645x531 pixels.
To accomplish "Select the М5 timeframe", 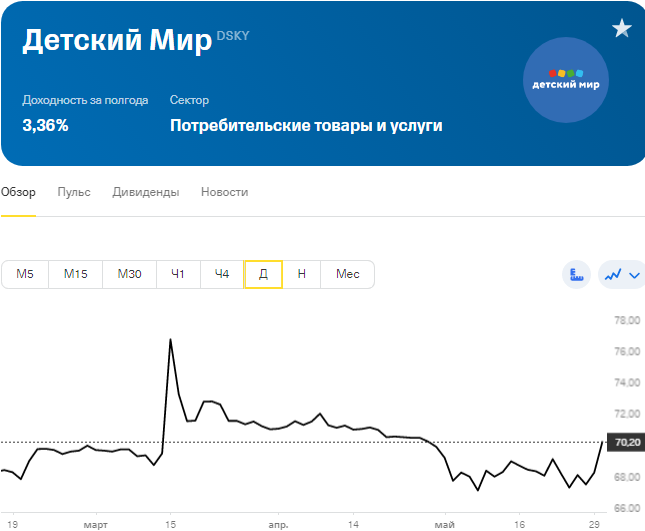I will [25, 274].
